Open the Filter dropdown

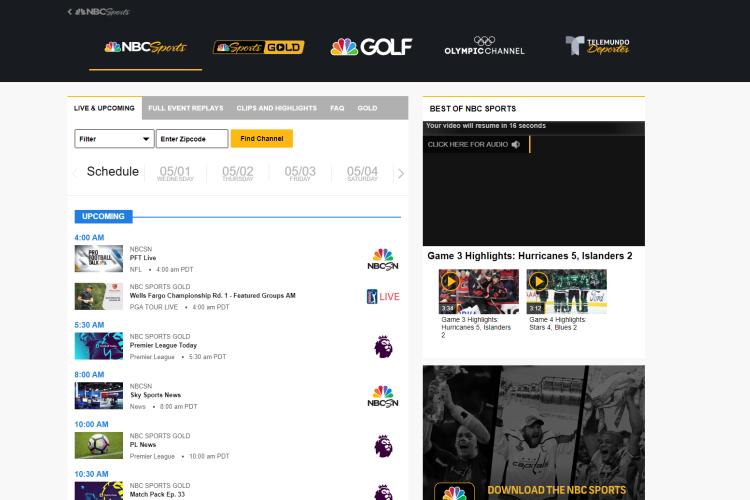tap(114, 139)
